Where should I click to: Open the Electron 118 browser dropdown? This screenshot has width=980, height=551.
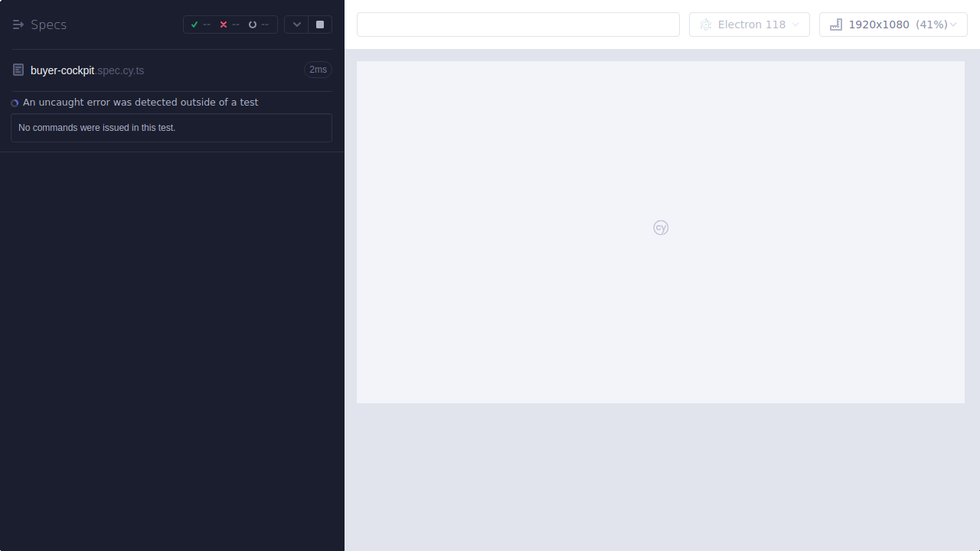tap(749, 24)
